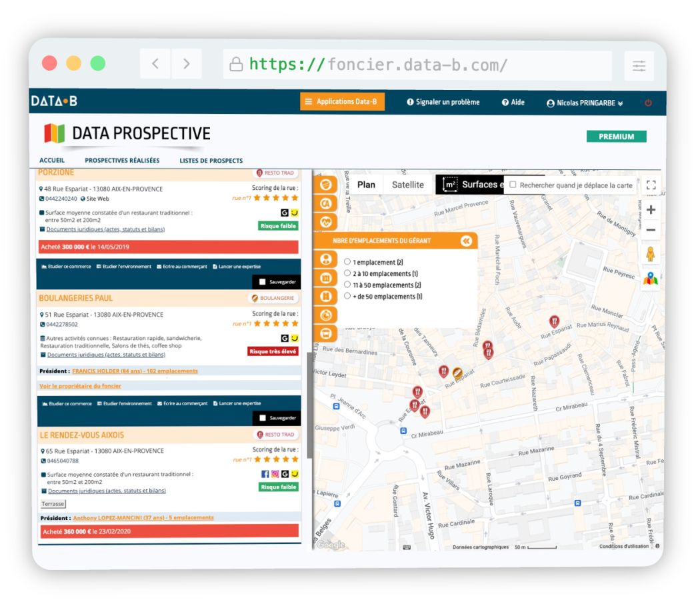Open the orange storefront filter icon
The width and height of the screenshot is (700, 600).
[326, 333]
